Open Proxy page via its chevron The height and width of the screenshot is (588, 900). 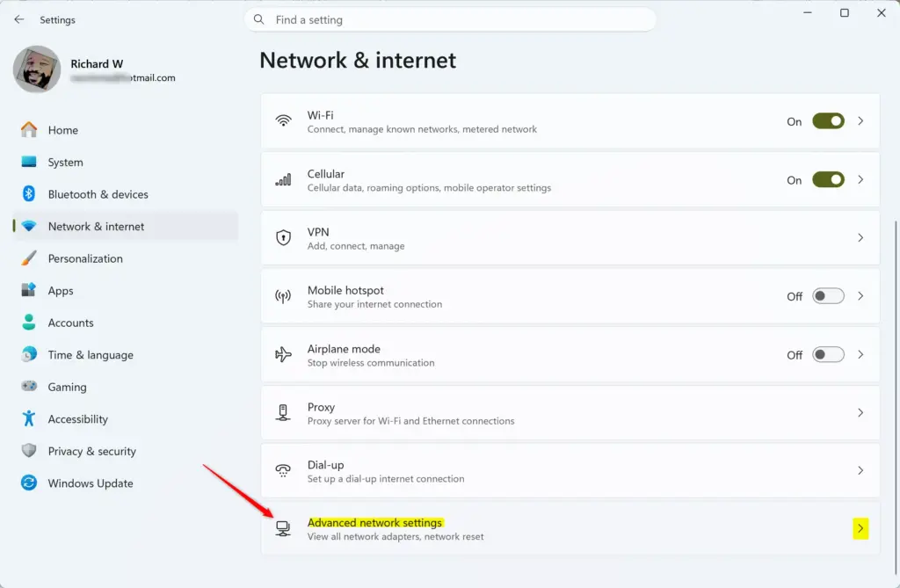860,413
